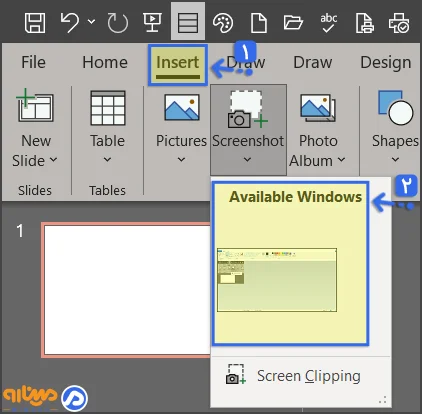Start slideshow from beginning icon
The height and width of the screenshot is (414, 422).
[x=152, y=23]
